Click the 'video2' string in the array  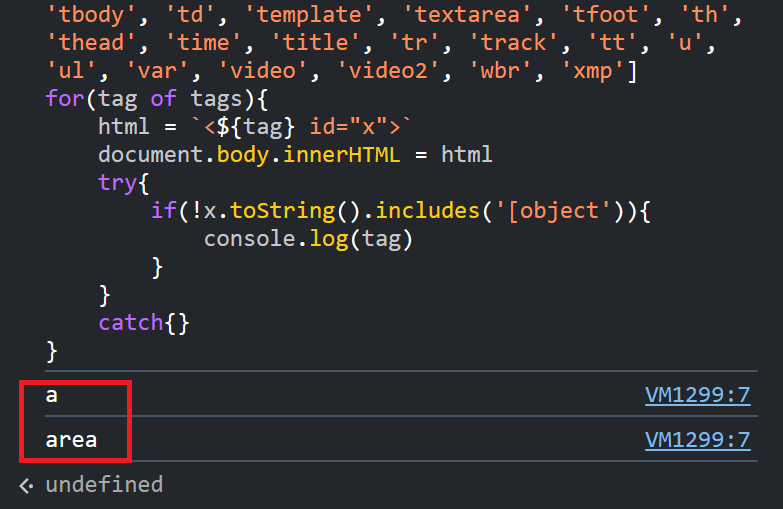(388, 71)
